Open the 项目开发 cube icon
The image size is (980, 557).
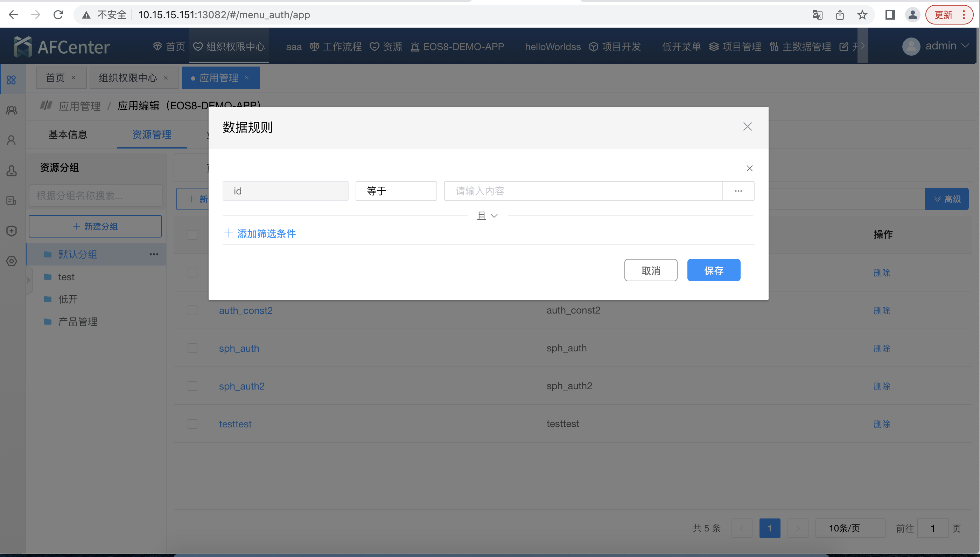(x=594, y=46)
